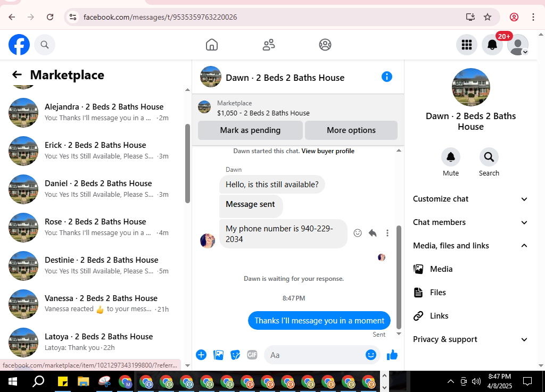Image resolution: width=545 pixels, height=392 pixels.
Task: Open the notifications bell with 20+ badge
Action: (x=492, y=45)
